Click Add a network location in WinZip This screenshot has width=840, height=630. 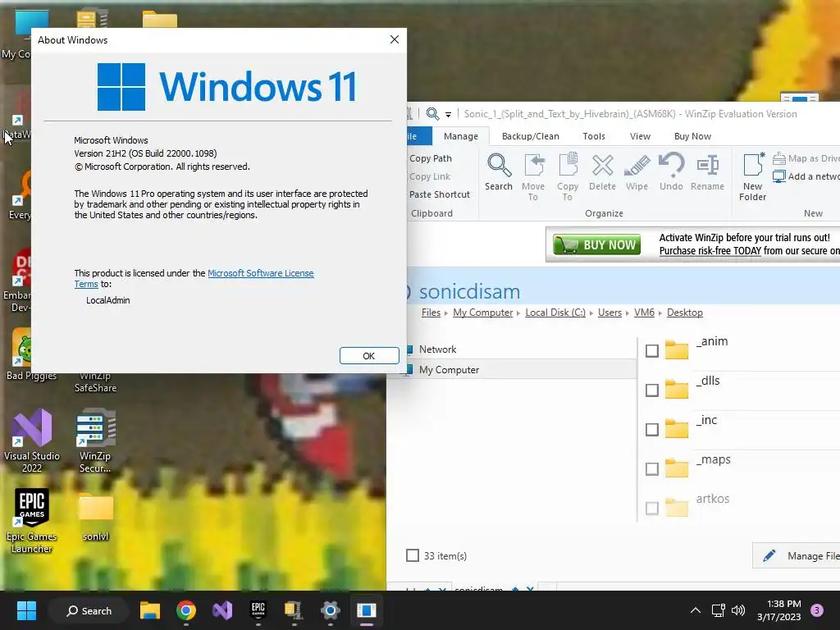[806, 176]
